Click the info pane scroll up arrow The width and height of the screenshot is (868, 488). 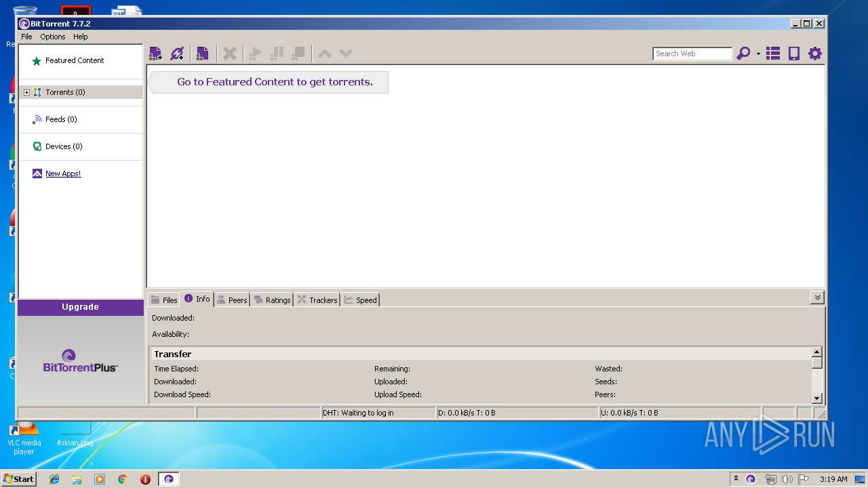tap(817, 352)
